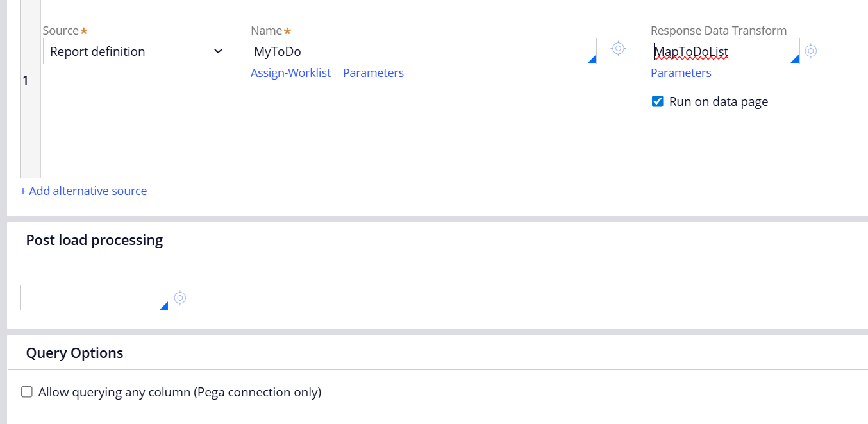Focus the empty Post load processing input

(x=90, y=298)
